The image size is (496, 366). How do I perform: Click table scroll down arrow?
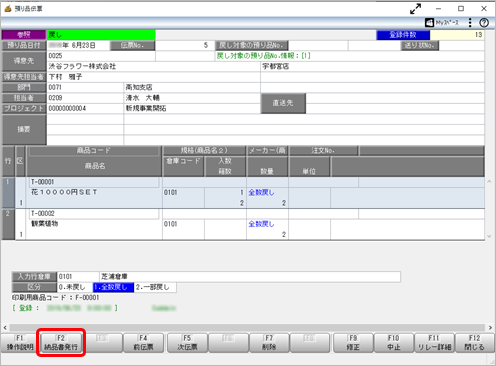[489, 236]
